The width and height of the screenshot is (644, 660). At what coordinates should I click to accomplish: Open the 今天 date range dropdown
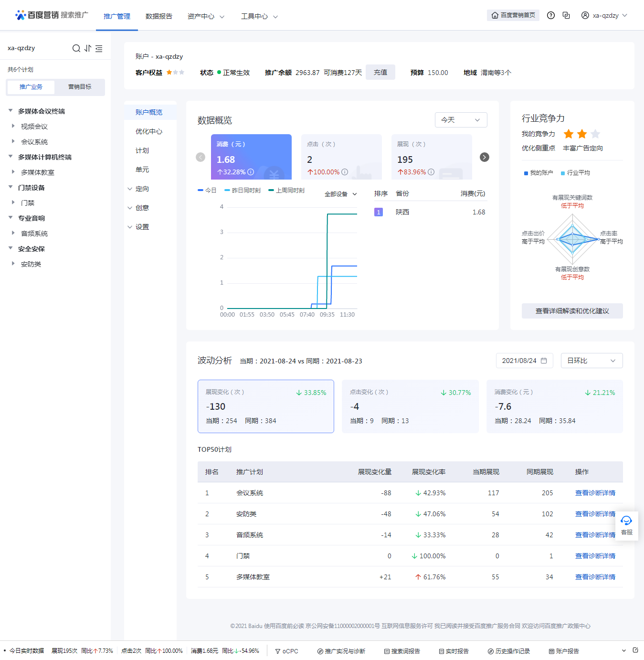click(x=461, y=120)
